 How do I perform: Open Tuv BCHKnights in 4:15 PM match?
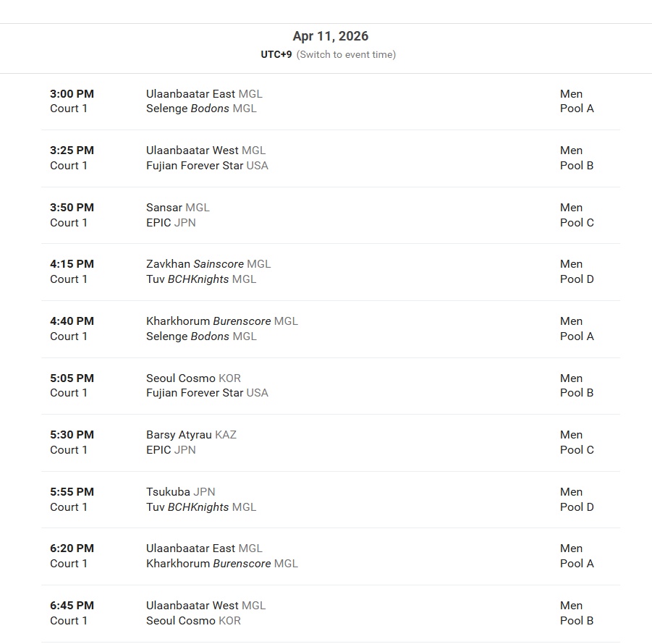coord(201,279)
